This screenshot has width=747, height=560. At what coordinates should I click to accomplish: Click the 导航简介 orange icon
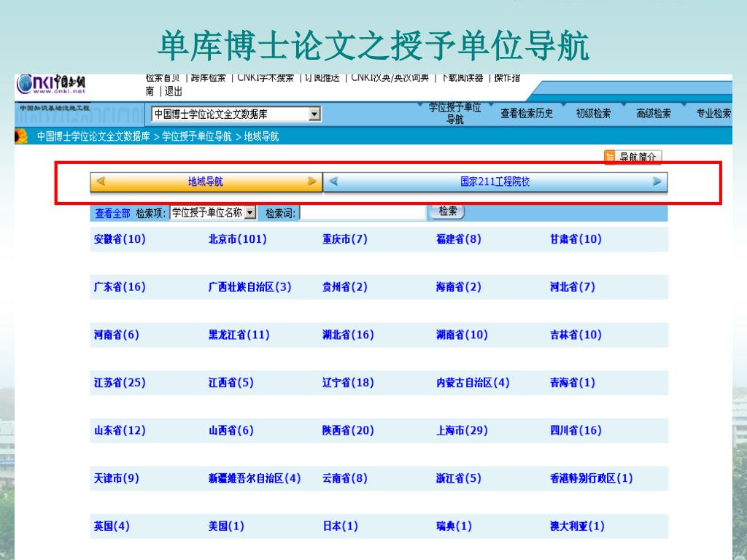(610, 157)
